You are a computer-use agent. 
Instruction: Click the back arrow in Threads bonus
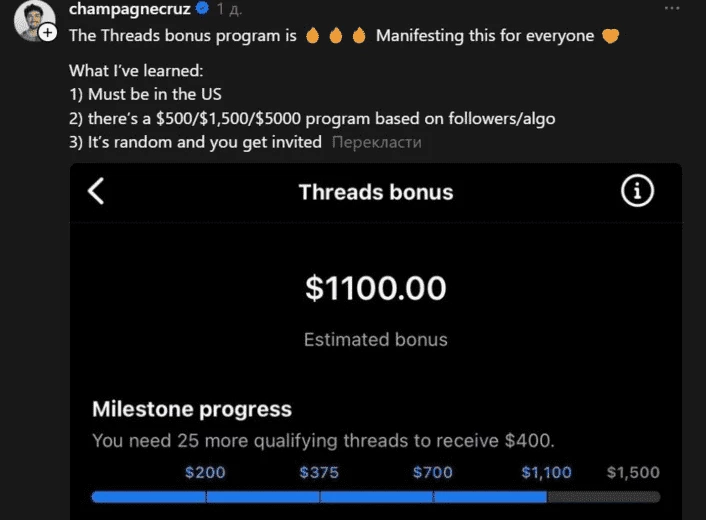(x=96, y=191)
